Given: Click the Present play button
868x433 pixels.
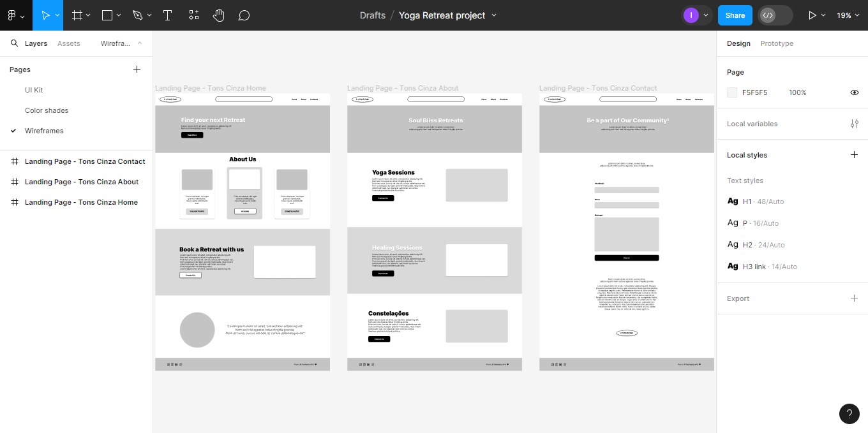Looking at the screenshot, I should coord(812,15).
